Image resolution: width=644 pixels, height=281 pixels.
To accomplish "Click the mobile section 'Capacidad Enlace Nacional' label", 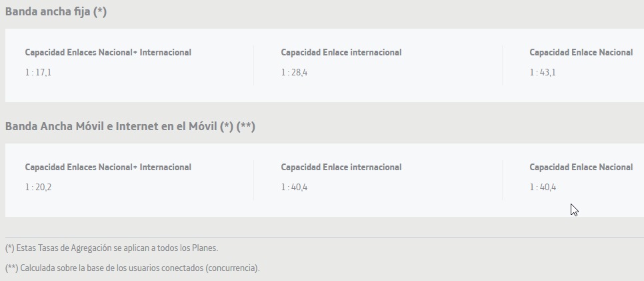I will click(x=581, y=168).
